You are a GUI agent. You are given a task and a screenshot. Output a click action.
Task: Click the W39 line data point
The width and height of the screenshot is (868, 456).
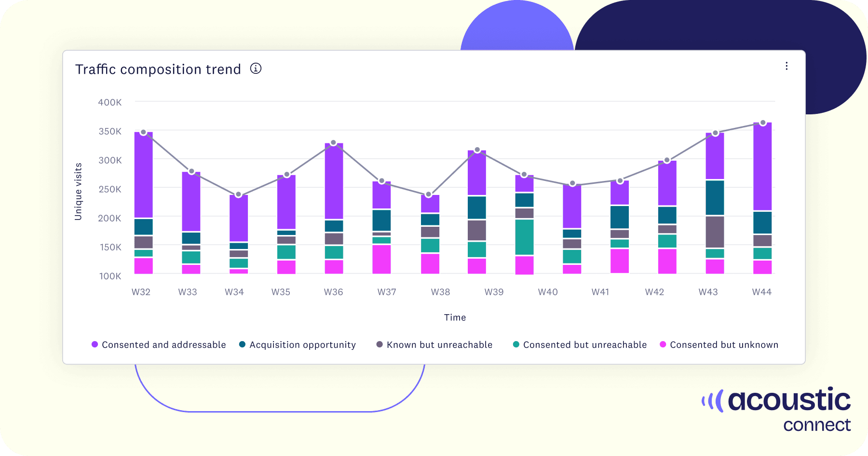click(x=477, y=150)
